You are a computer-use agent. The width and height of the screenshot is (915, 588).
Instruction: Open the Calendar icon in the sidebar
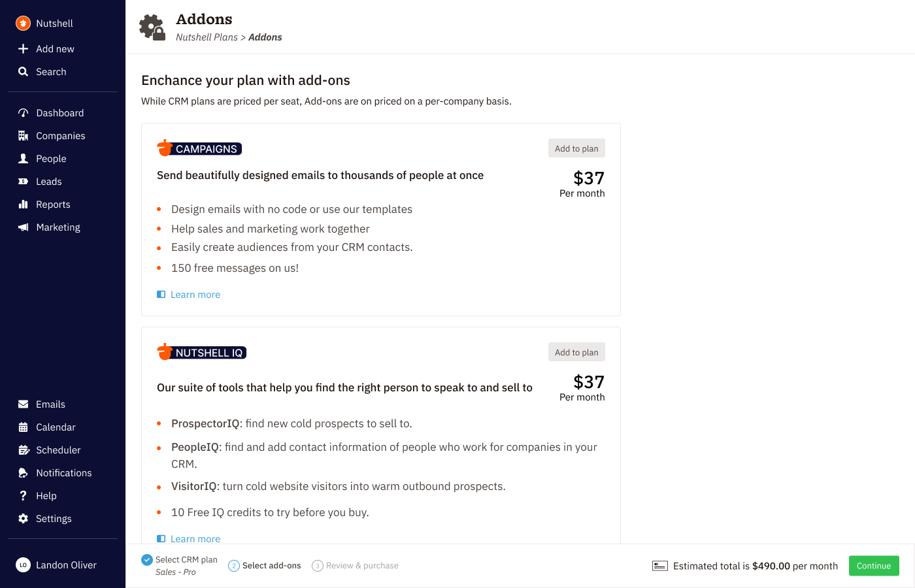(24, 427)
